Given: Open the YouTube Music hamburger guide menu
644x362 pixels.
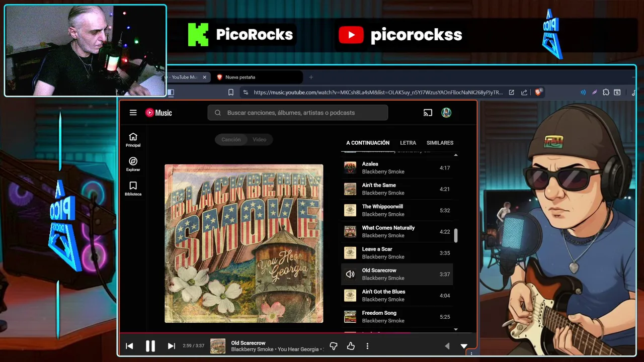Looking at the screenshot, I should point(133,113).
